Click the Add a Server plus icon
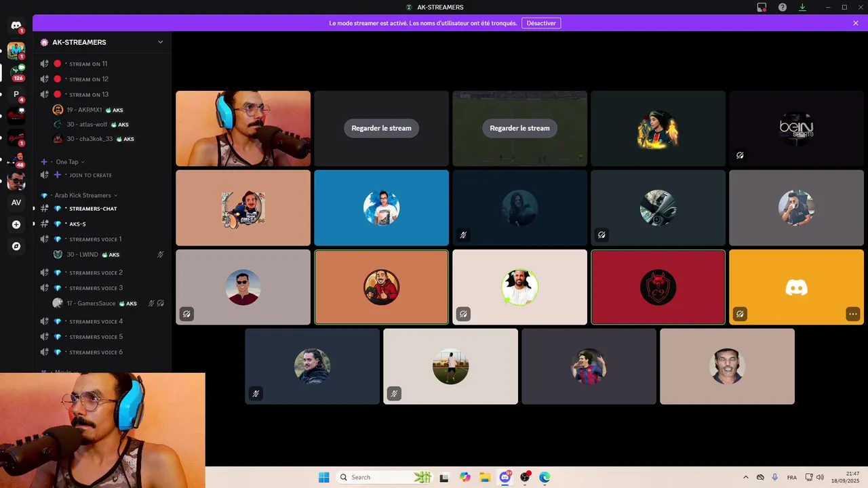The height and width of the screenshot is (488, 868). coord(16,224)
